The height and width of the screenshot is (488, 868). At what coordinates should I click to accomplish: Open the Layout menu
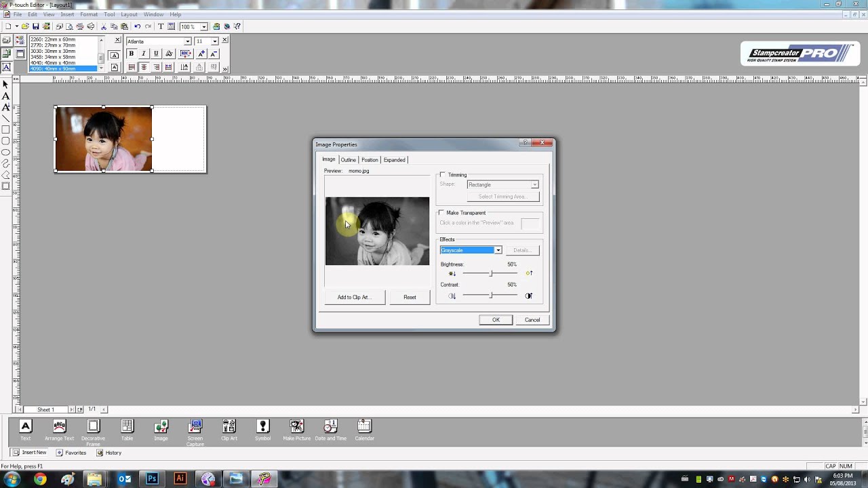tap(129, 14)
